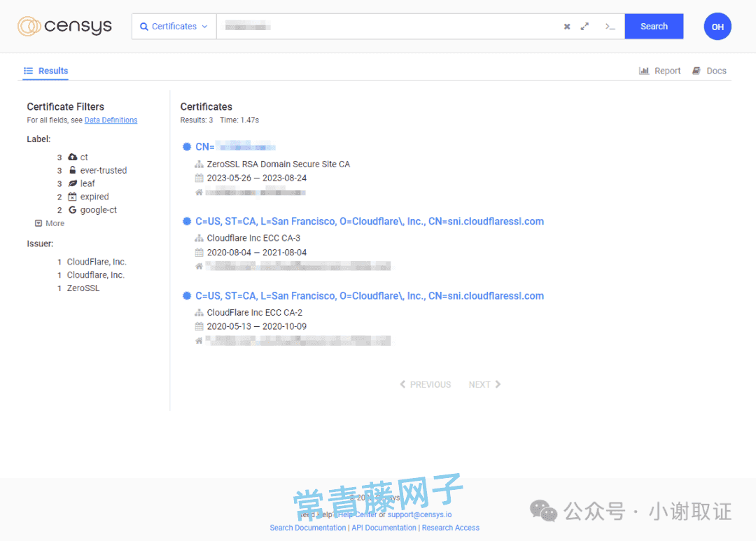Open the Data Definitions link

click(111, 120)
